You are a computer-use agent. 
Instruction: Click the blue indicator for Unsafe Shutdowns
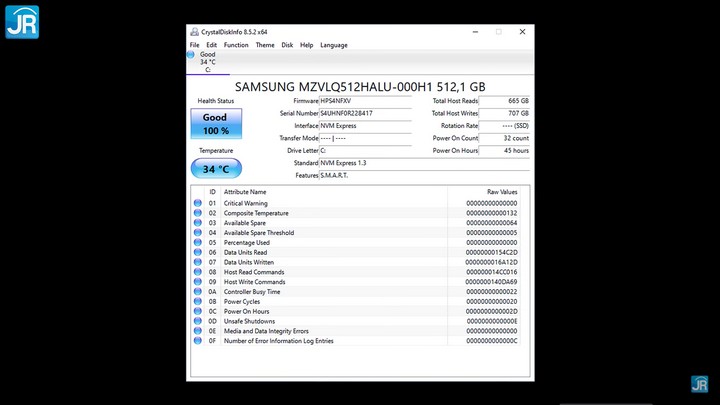pyautogui.click(x=198, y=321)
